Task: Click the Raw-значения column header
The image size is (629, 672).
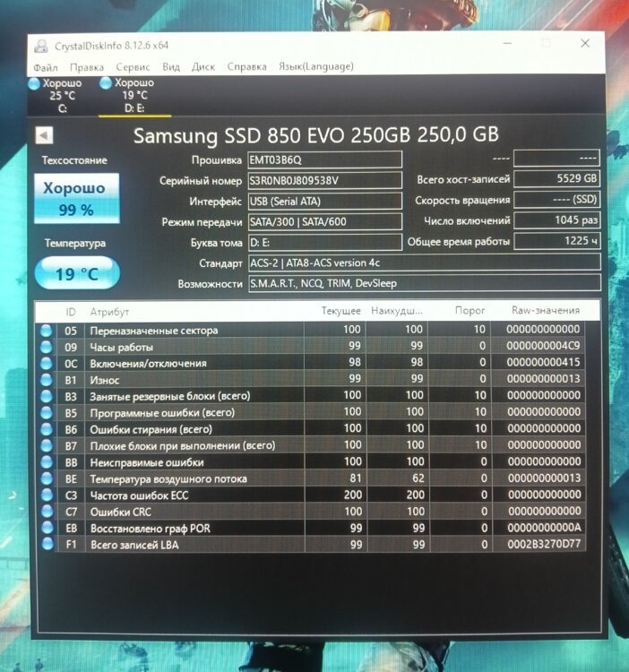Action: click(x=545, y=311)
